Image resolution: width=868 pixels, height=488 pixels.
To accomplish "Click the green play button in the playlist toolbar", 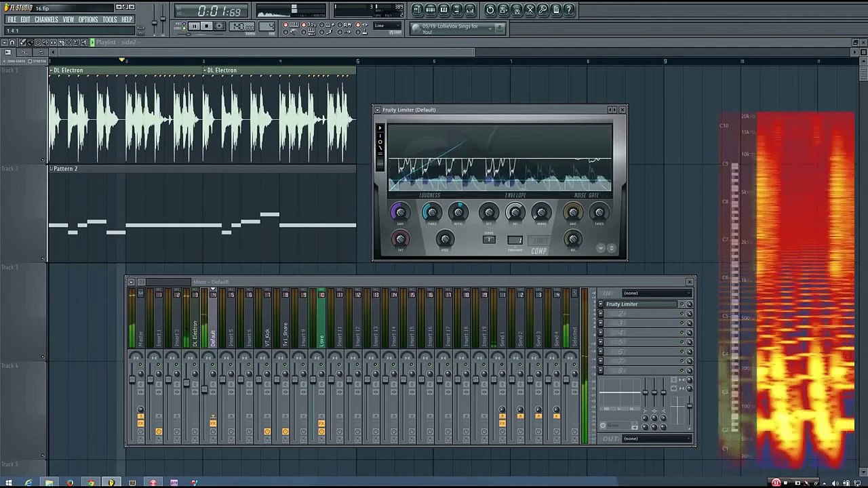I will 92,42.
